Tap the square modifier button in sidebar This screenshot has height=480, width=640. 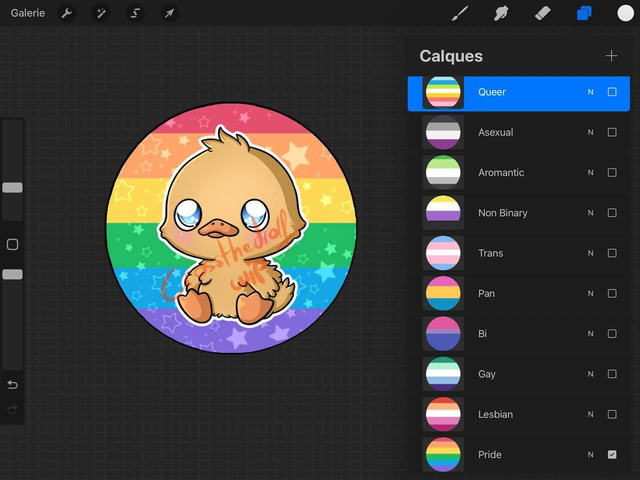point(12,244)
